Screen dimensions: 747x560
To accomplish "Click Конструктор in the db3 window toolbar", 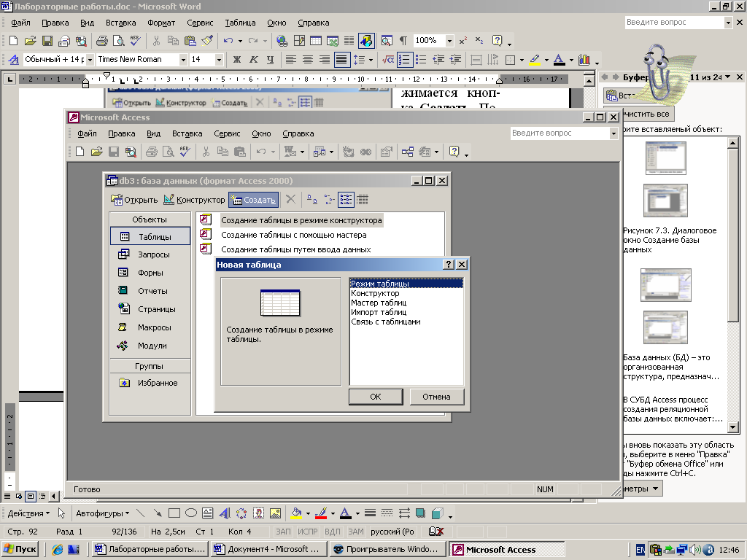I will point(194,200).
